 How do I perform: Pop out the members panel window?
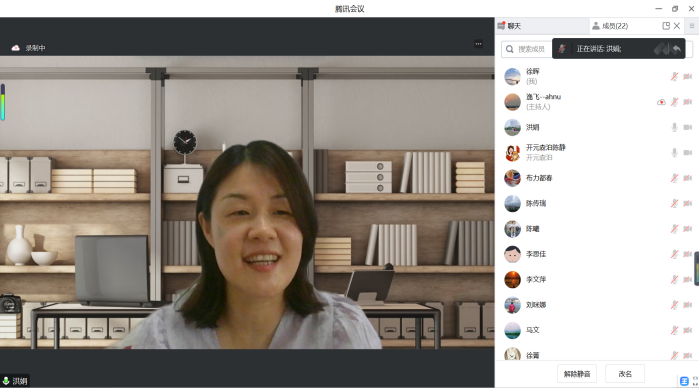tap(666, 26)
